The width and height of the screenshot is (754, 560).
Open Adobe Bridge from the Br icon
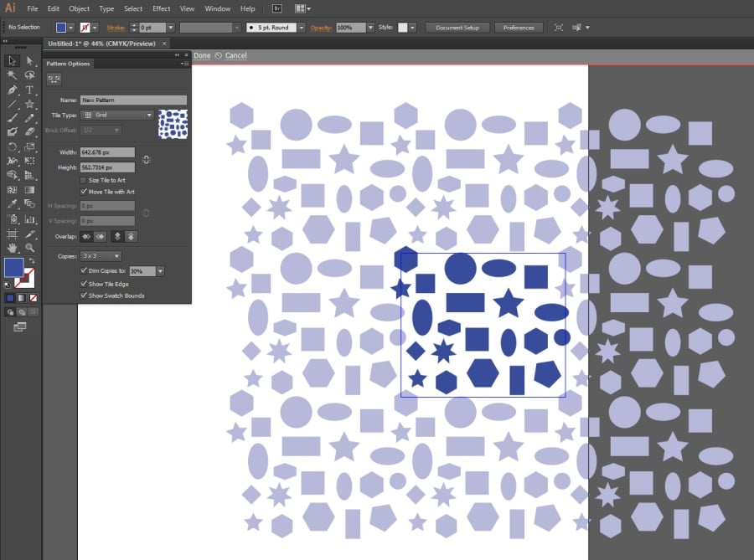(277, 8)
